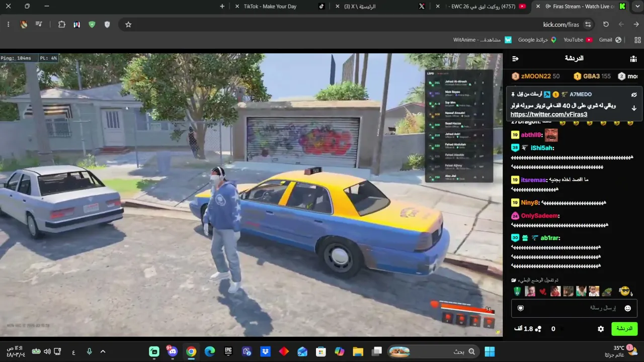This screenshot has width=644, height=362.
Task: Click the username abthll9 in chat
Action: point(531,135)
